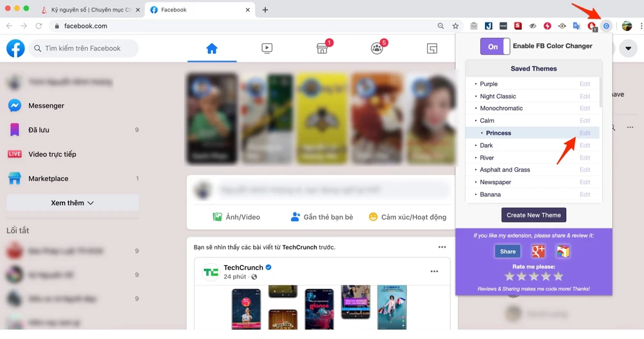Open the Groups icon in top navigation
Viewport: 644px width, 339px height.
pyautogui.click(x=377, y=49)
